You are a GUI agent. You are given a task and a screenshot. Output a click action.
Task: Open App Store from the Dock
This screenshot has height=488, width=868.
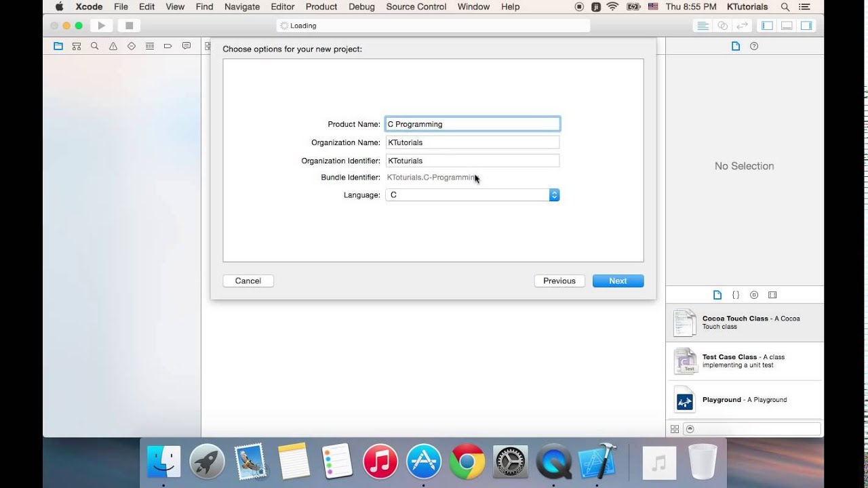424,462
